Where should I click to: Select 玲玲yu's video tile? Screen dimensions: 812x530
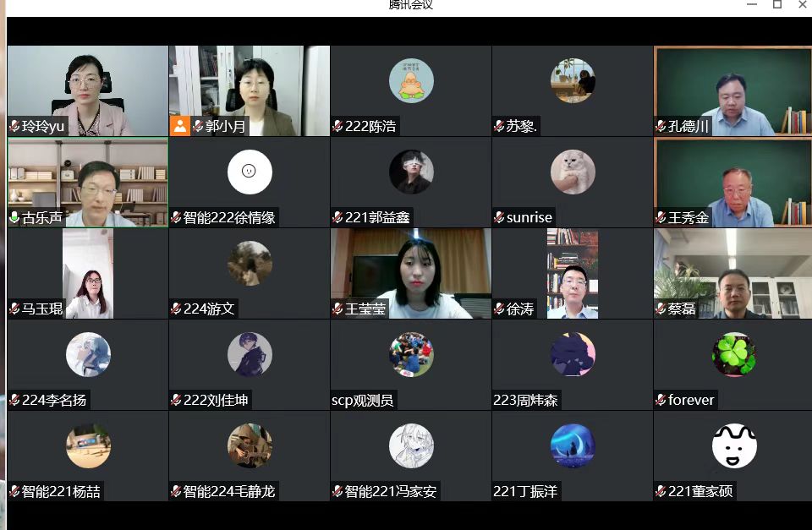pyautogui.click(x=87, y=90)
